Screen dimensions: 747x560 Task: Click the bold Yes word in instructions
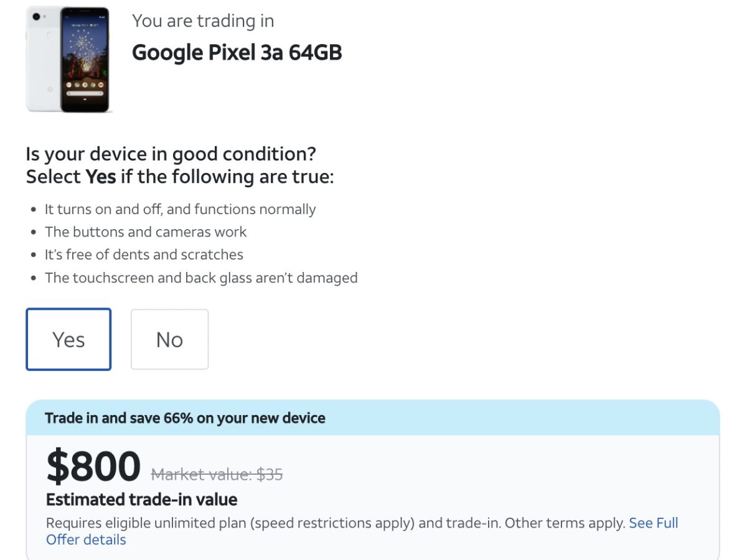pyautogui.click(x=100, y=177)
